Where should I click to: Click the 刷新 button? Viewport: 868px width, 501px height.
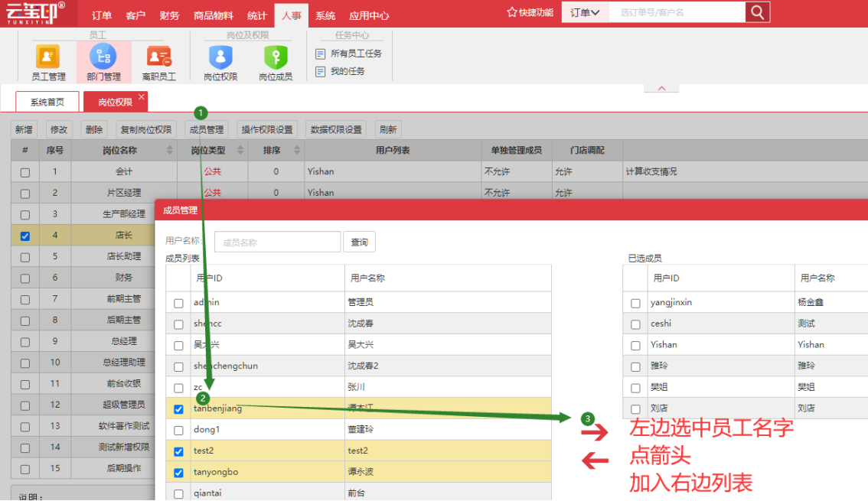point(388,129)
